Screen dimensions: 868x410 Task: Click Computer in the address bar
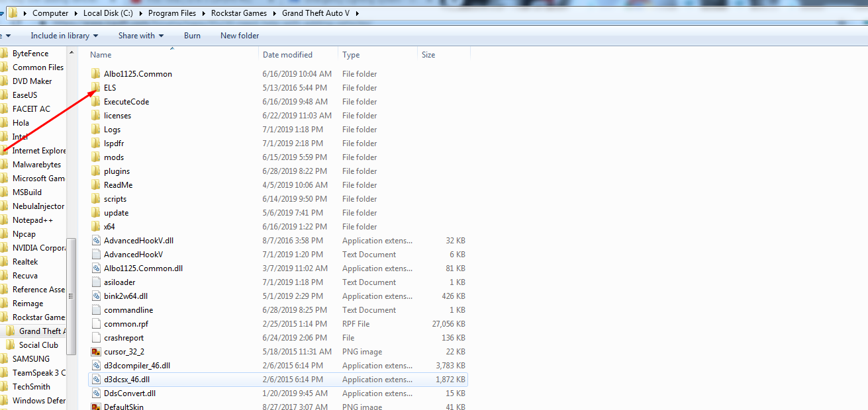click(50, 13)
